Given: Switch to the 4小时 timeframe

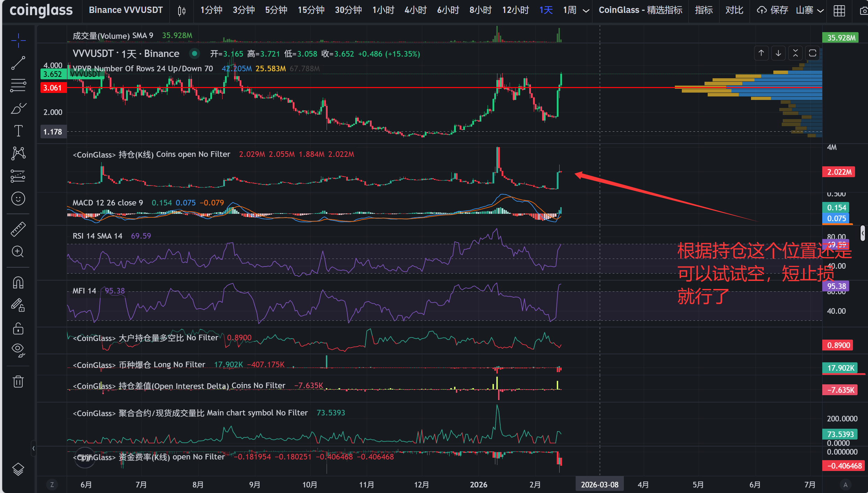Looking at the screenshot, I should pos(415,10).
